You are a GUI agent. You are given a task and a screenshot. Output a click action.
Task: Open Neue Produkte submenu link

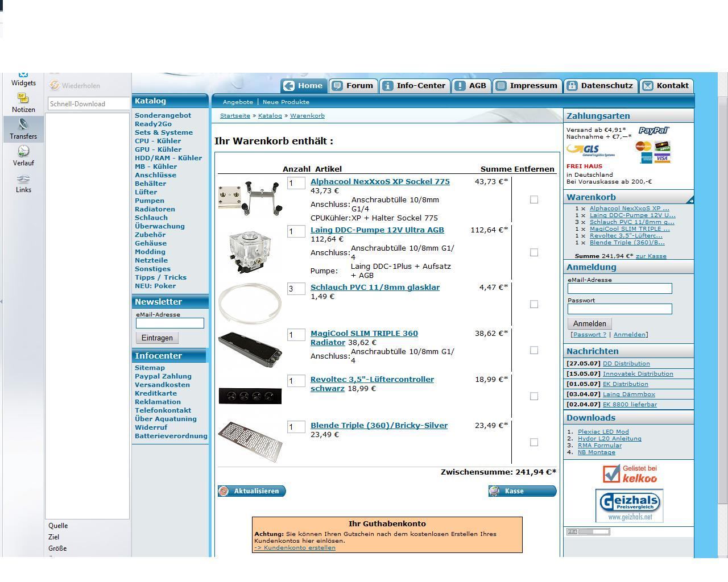click(x=286, y=102)
